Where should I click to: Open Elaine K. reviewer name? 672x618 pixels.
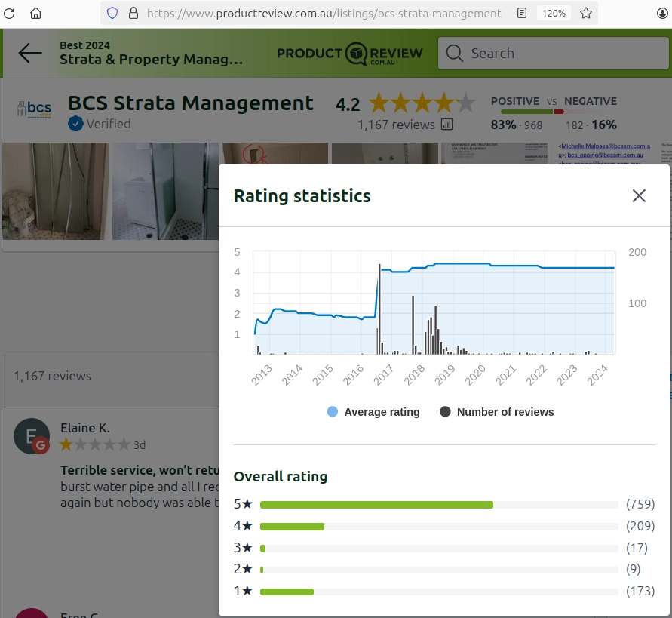pyautogui.click(x=85, y=428)
